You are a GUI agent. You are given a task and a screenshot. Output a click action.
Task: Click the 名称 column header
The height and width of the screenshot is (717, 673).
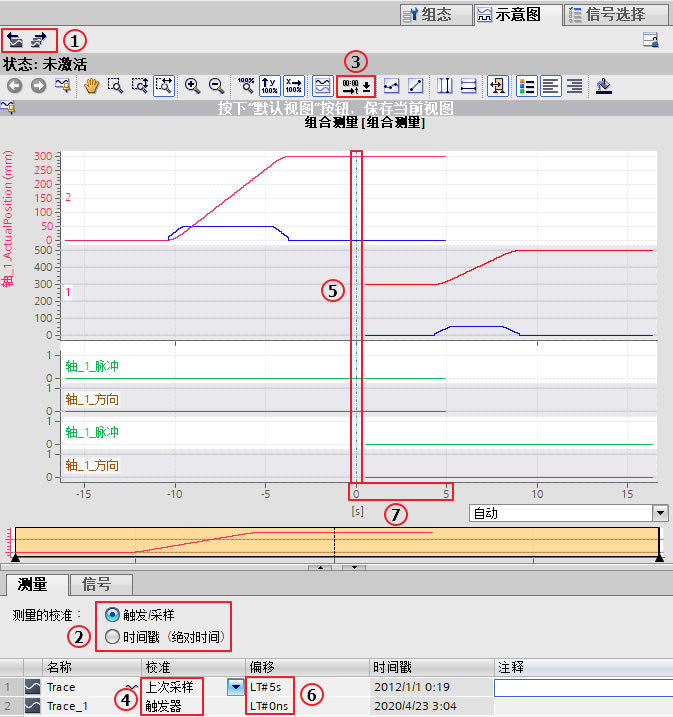[x=92, y=667]
